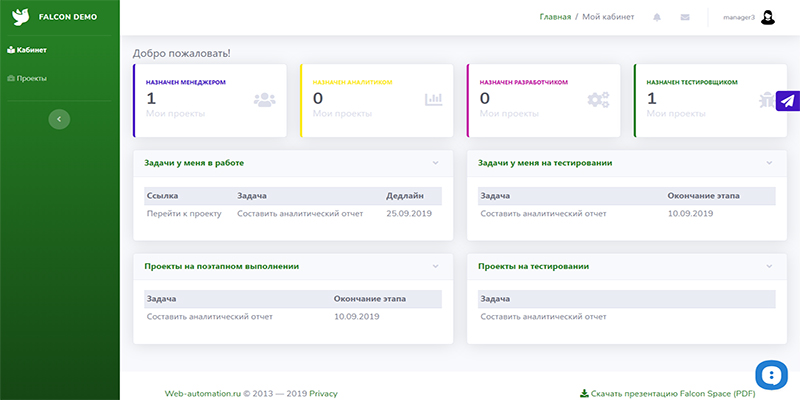The width and height of the screenshot is (800, 400).
Task: Click the Falcon bird logo icon
Action: 20,17
